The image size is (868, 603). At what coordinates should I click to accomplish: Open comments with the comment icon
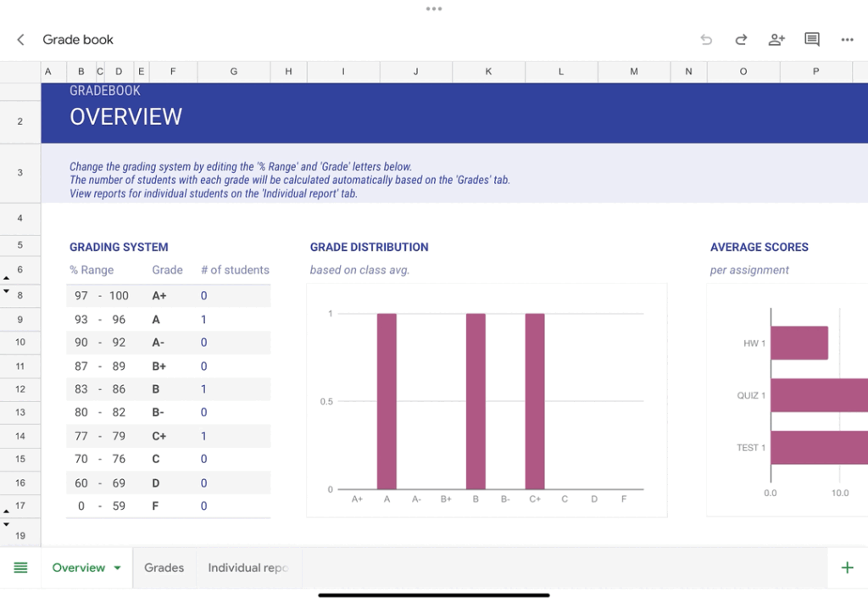tap(811, 39)
